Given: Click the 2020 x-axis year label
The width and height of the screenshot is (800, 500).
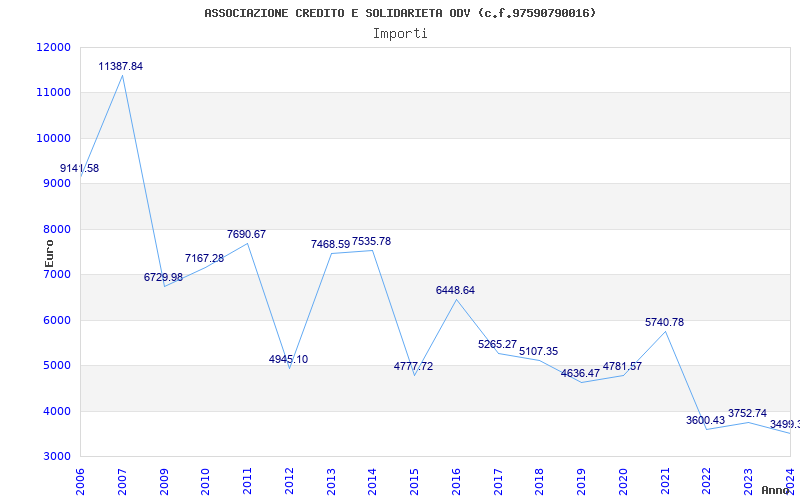Looking at the screenshot, I should point(623,482).
